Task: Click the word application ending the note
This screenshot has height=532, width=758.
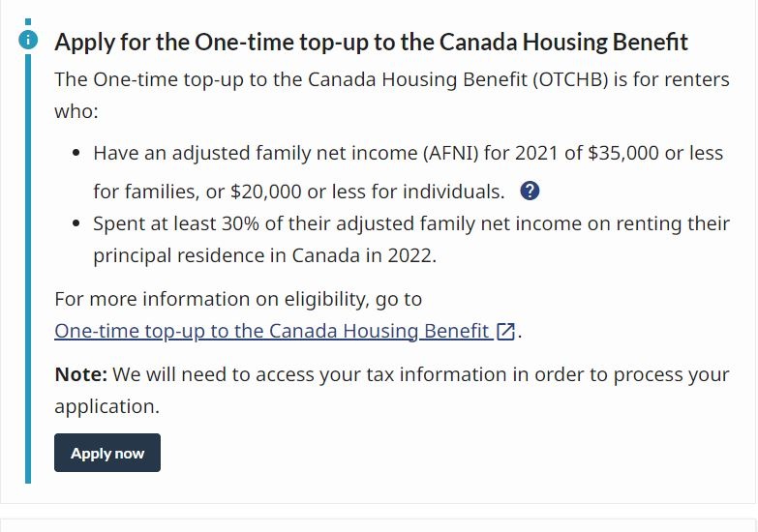Action: click(106, 407)
